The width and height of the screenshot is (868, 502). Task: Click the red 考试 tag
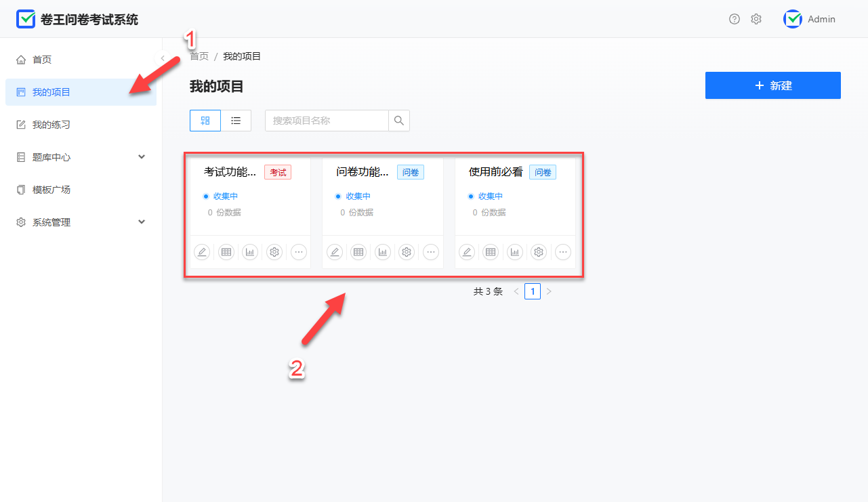point(278,173)
